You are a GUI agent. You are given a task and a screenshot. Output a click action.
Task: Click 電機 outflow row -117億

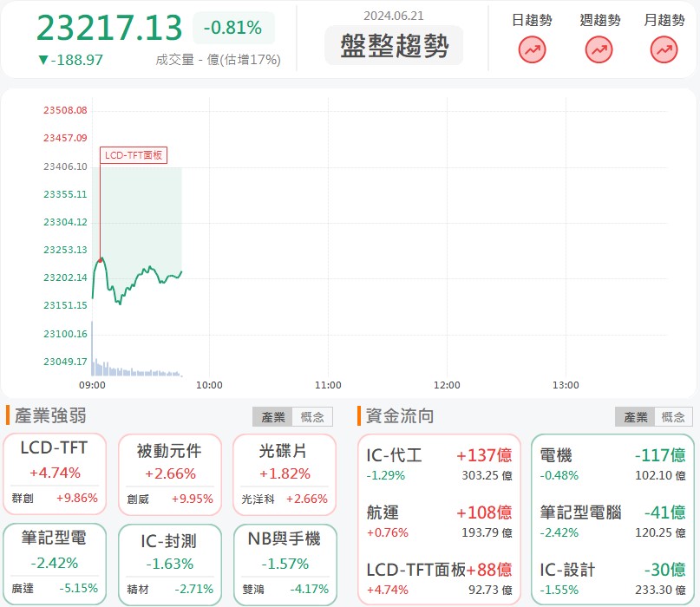[x=612, y=464]
